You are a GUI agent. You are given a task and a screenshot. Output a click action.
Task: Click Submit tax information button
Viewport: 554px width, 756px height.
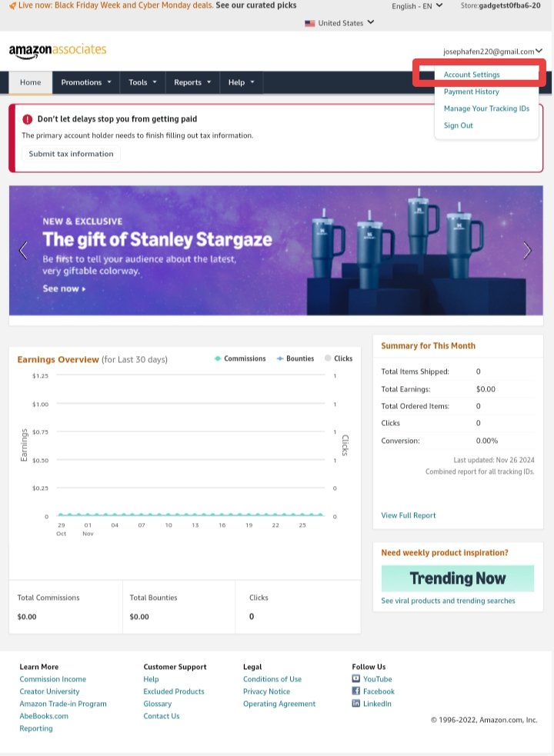pos(71,154)
